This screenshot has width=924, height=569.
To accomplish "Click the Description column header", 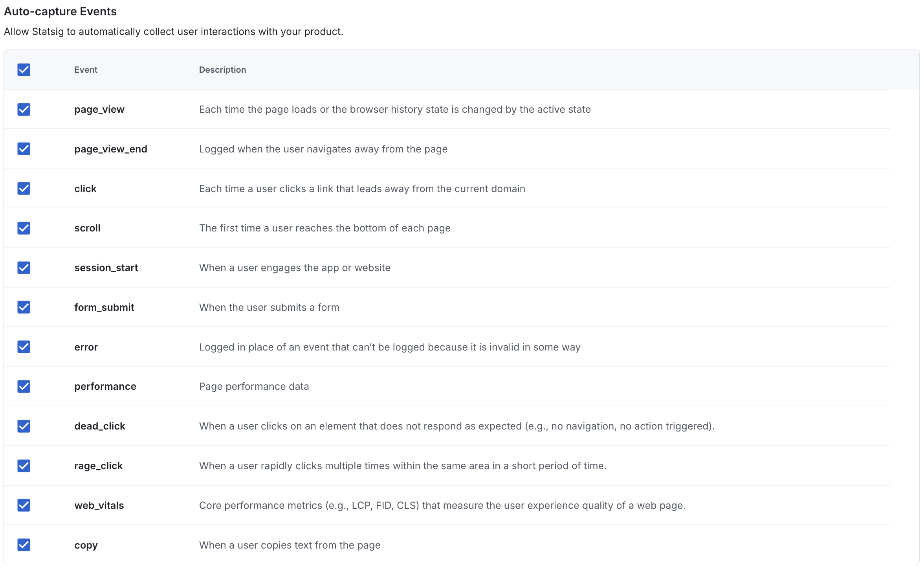I will 222,70.
